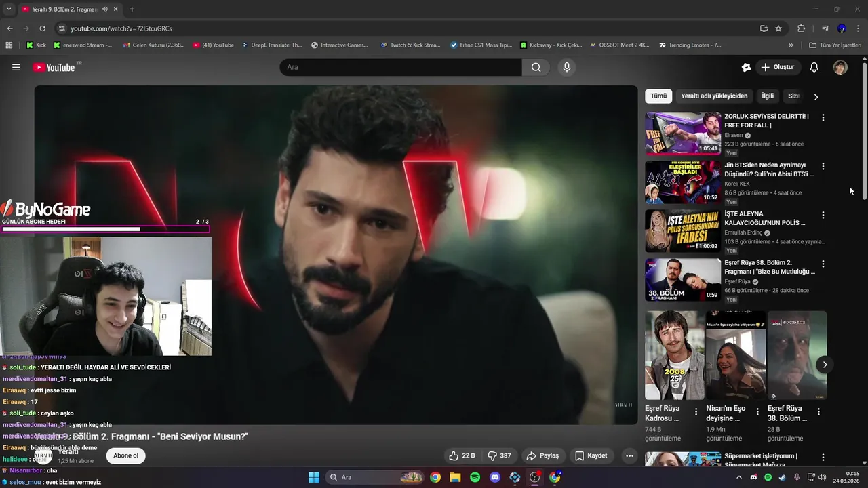Bookmark this page with the star
This screenshot has width=868, height=488.
click(x=778, y=28)
